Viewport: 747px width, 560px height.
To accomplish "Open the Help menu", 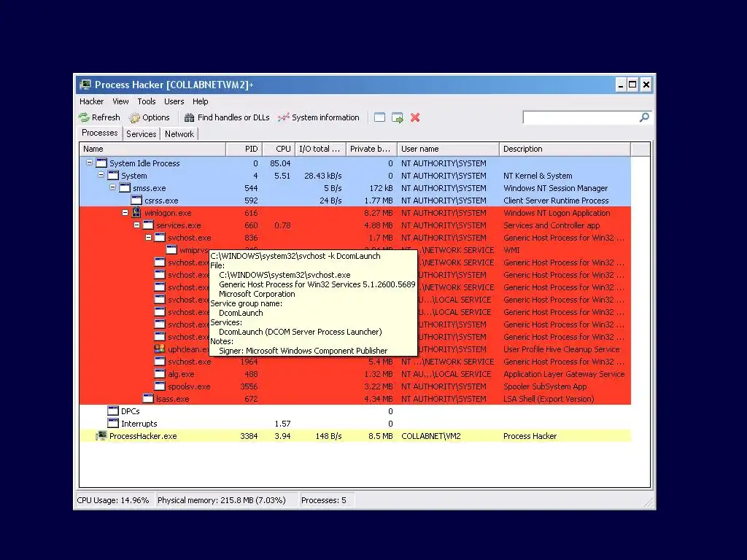I will (x=200, y=101).
